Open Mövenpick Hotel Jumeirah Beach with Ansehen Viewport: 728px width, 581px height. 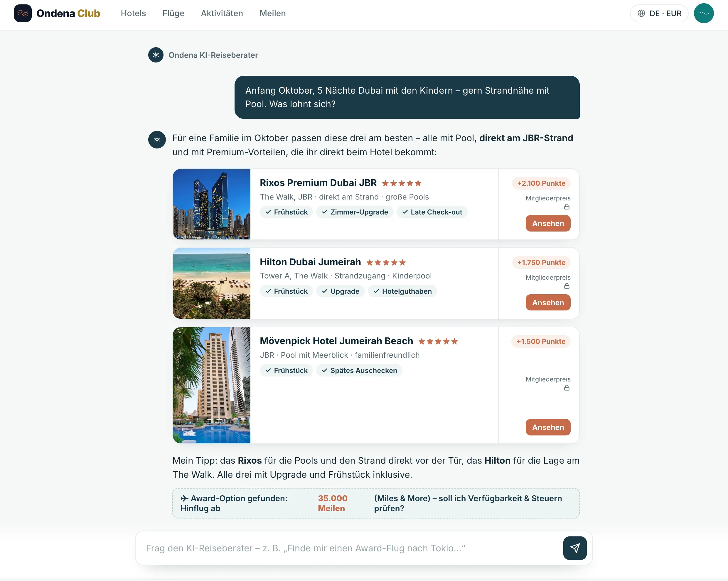coord(548,427)
